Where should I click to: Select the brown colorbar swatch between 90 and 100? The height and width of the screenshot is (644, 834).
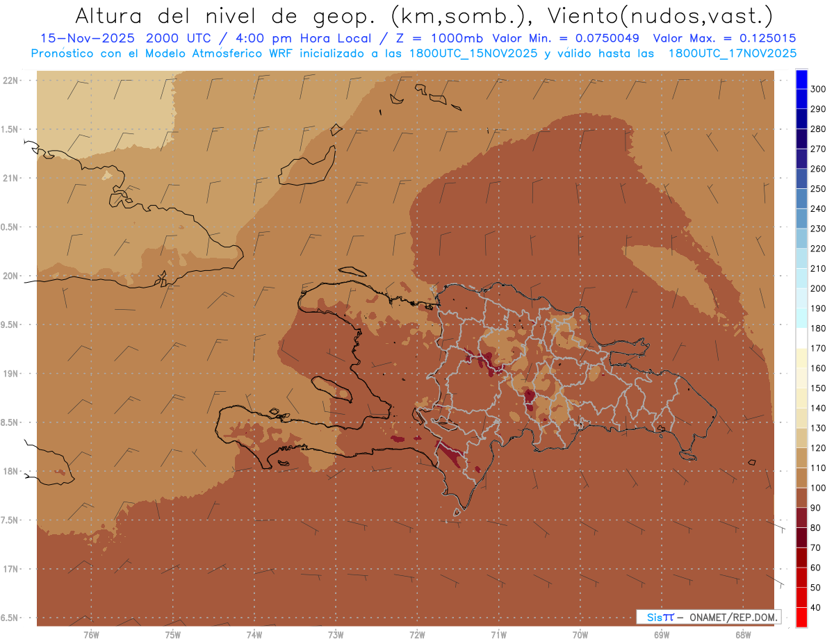click(801, 497)
